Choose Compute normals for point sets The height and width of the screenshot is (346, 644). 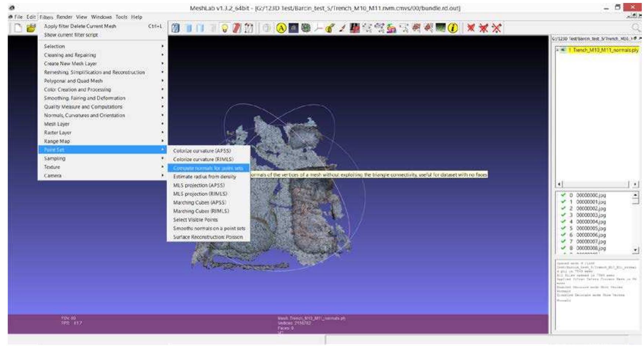208,168
